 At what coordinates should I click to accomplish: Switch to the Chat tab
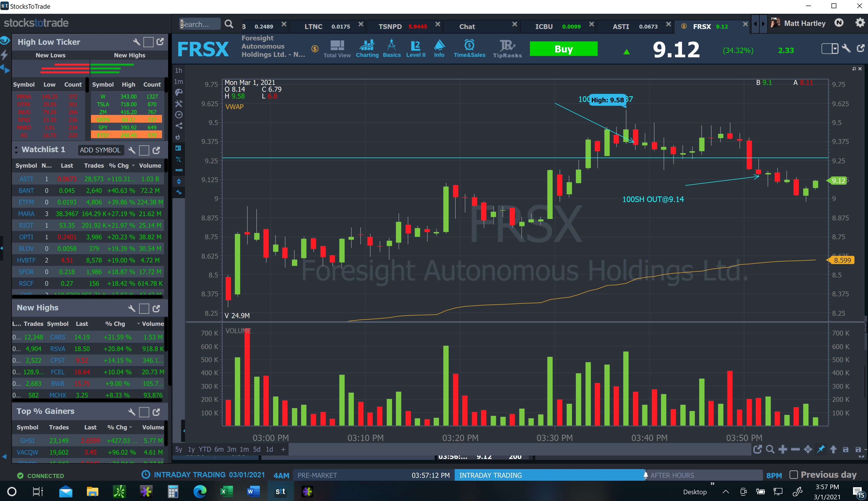point(467,26)
